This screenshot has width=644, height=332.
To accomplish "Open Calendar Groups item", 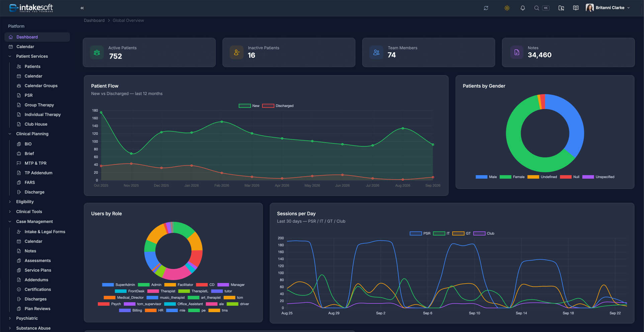I will coord(41,86).
